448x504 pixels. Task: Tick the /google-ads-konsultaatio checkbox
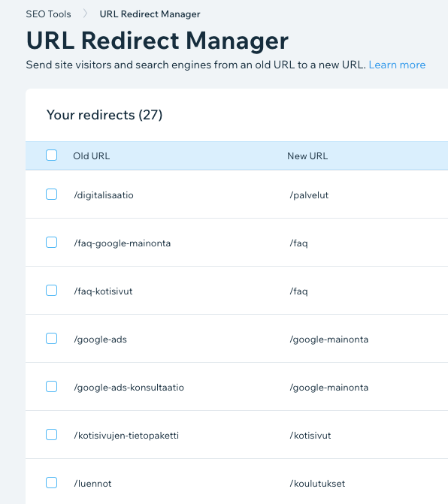(x=51, y=387)
